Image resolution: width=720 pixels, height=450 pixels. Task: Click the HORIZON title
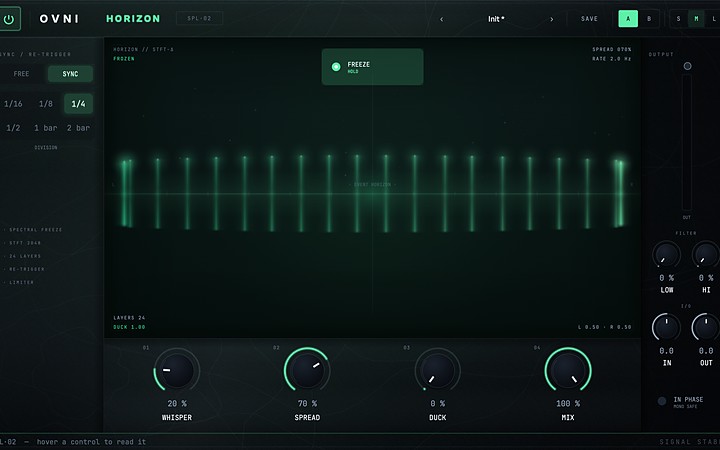[x=133, y=19]
